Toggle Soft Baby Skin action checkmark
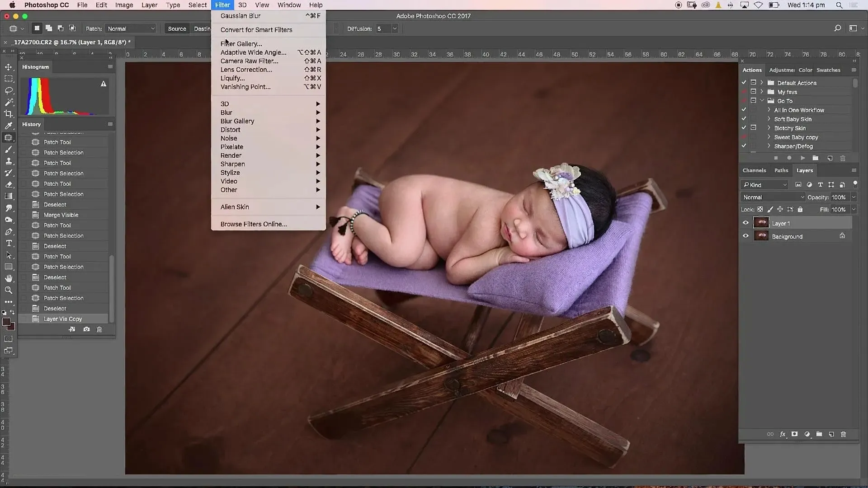Image resolution: width=868 pixels, height=488 pixels. [744, 119]
